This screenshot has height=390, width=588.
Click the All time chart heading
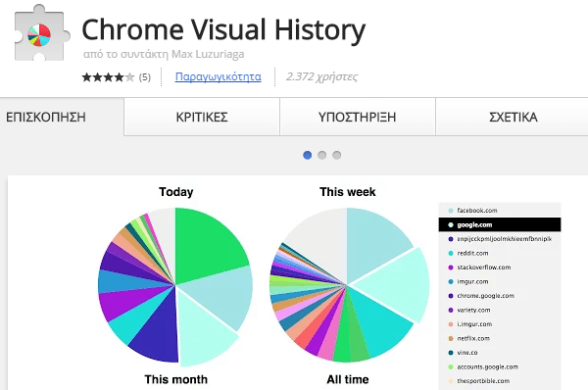(x=348, y=379)
